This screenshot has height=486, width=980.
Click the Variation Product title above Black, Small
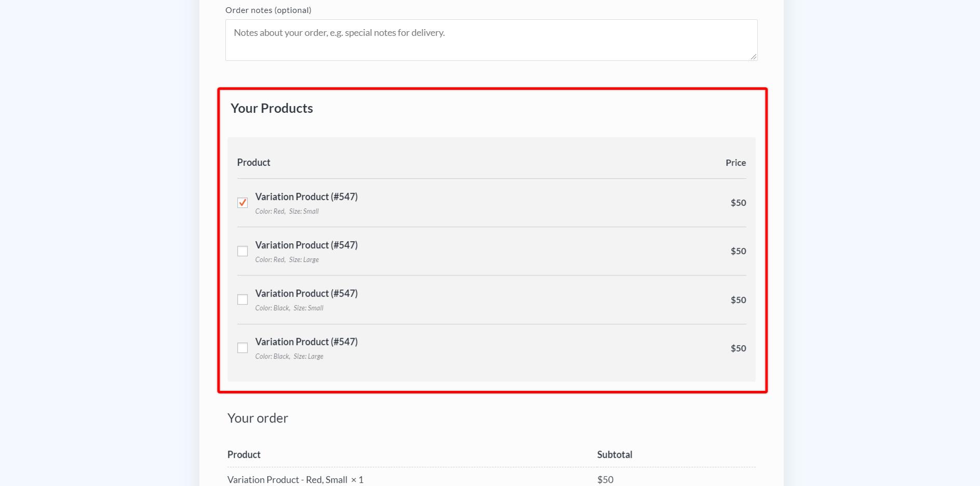(x=306, y=294)
